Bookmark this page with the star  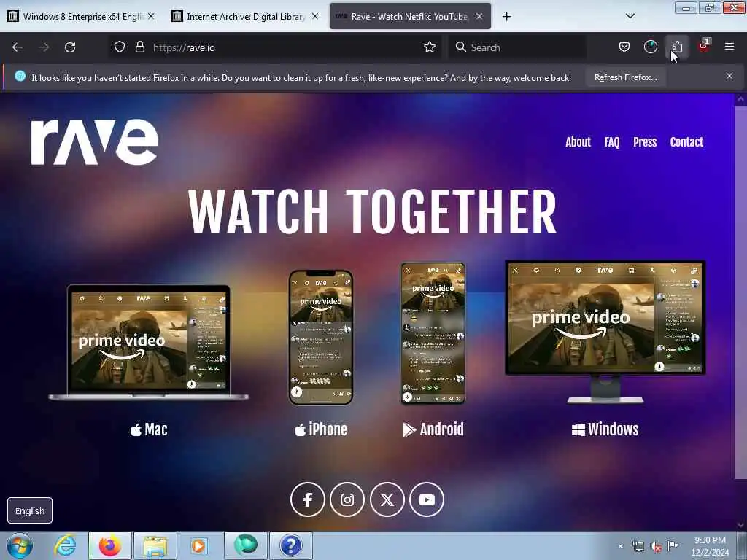(x=429, y=47)
